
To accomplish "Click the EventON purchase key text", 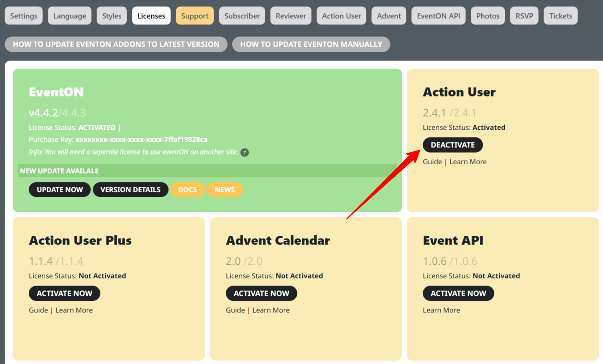I will [141, 140].
